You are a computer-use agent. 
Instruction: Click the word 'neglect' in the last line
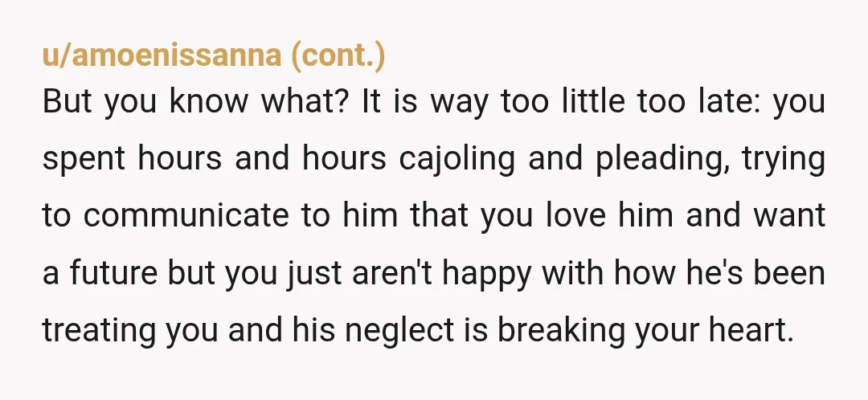(x=399, y=330)
